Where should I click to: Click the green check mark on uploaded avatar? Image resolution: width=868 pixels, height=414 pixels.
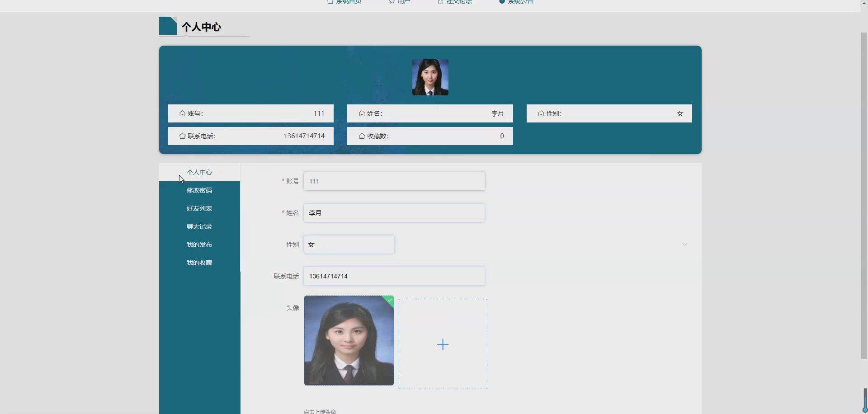pos(389,300)
